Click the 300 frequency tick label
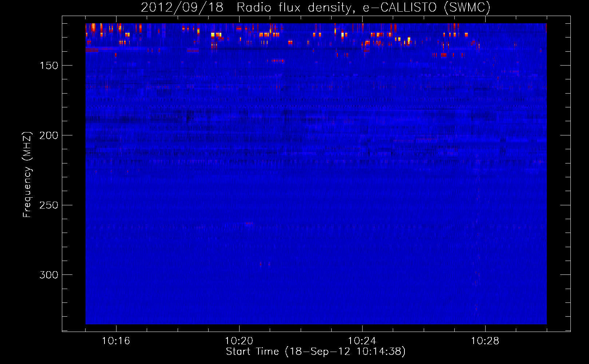 [49, 275]
